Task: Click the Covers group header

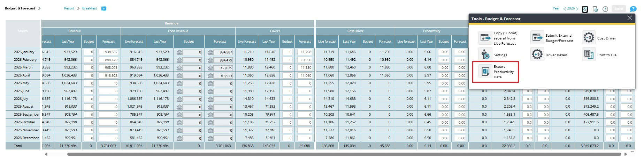Action: click(275, 31)
